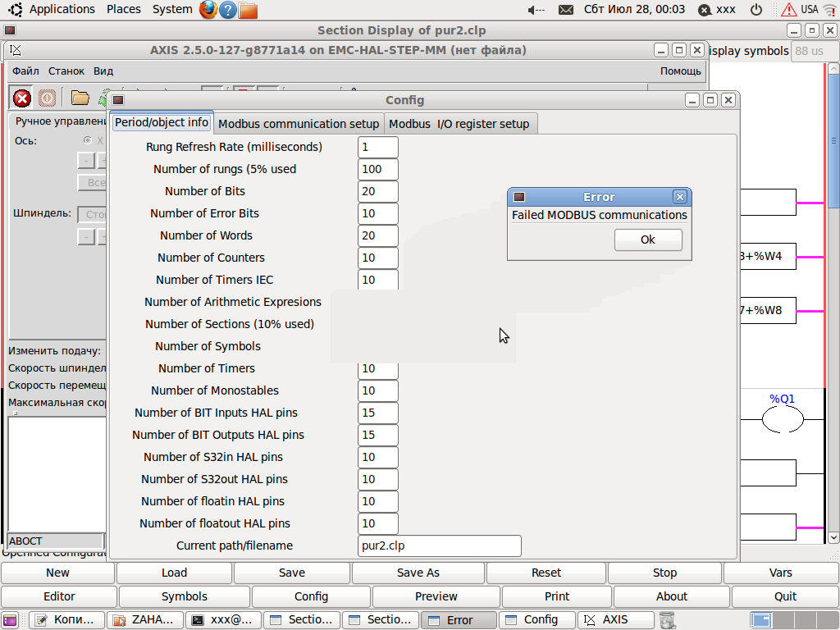The height and width of the screenshot is (630, 840).
Task: Open the file manager launcher in top panel
Action: pyautogui.click(x=248, y=10)
